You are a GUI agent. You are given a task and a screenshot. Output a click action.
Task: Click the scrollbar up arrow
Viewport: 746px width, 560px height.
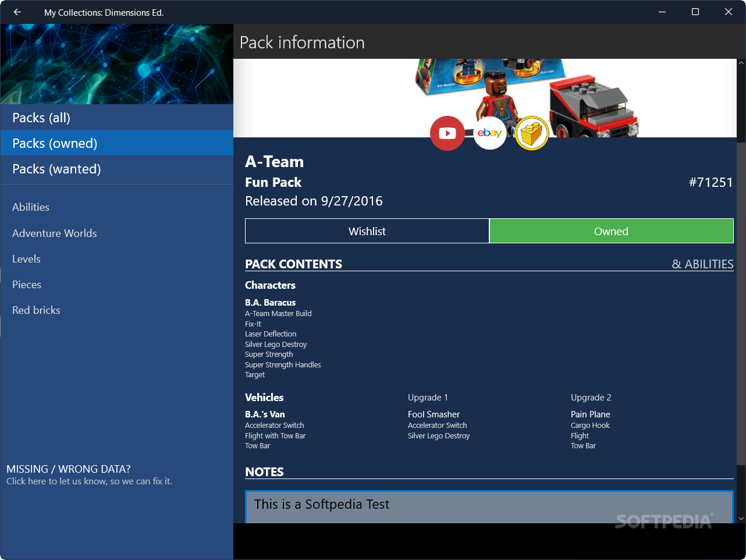coord(741,63)
